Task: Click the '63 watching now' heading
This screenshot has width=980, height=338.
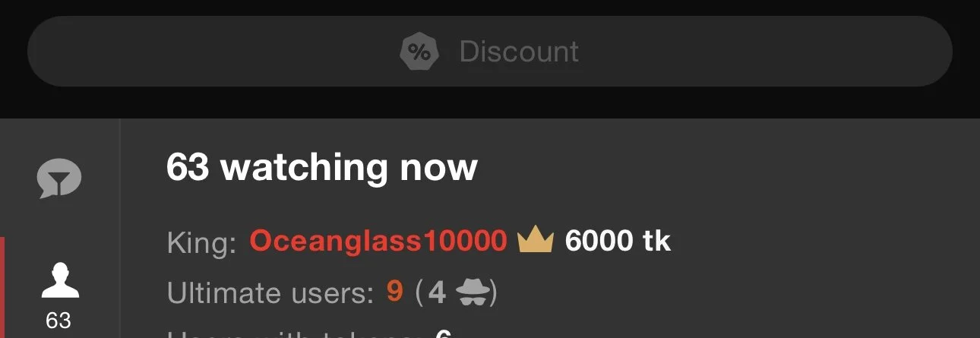Action: [x=321, y=167]
